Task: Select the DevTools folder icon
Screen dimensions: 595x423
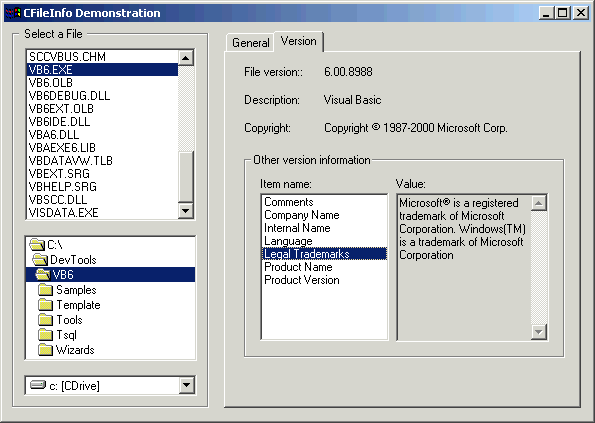Action: (40, 260)
